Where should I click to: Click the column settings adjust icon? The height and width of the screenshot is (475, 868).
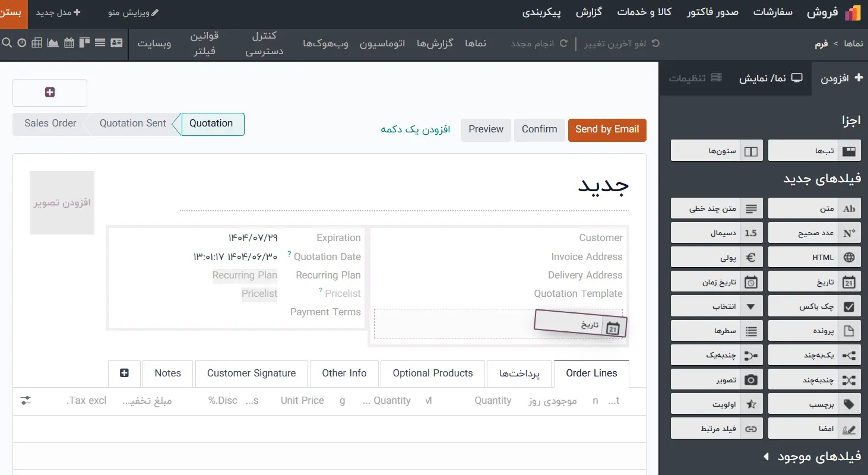[26, 401]
